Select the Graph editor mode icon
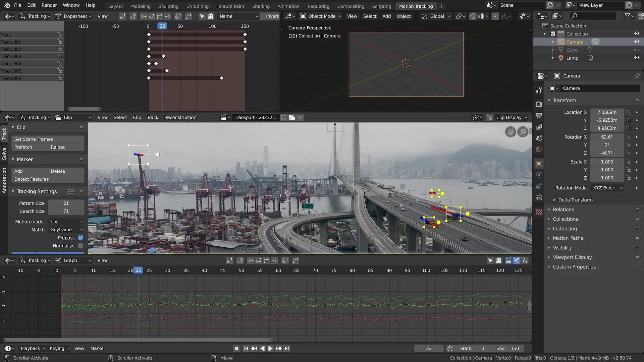This screenshot has height=362, width=644. 58,260
